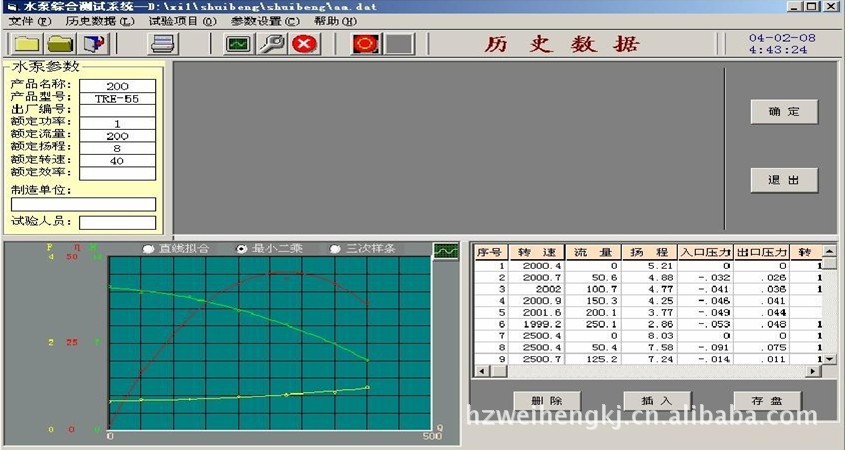Image resolution: width=845 pixels, height=450 pixels.
Task: Select the 直线拟合 radio option
Action: point(149,248)
